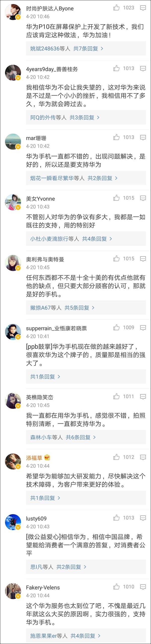Like the comment from 英樵隐笑峦
Image resolution: width=151 pixels, height=644 pixels.
pyautogui.click(x=117, y=397)
